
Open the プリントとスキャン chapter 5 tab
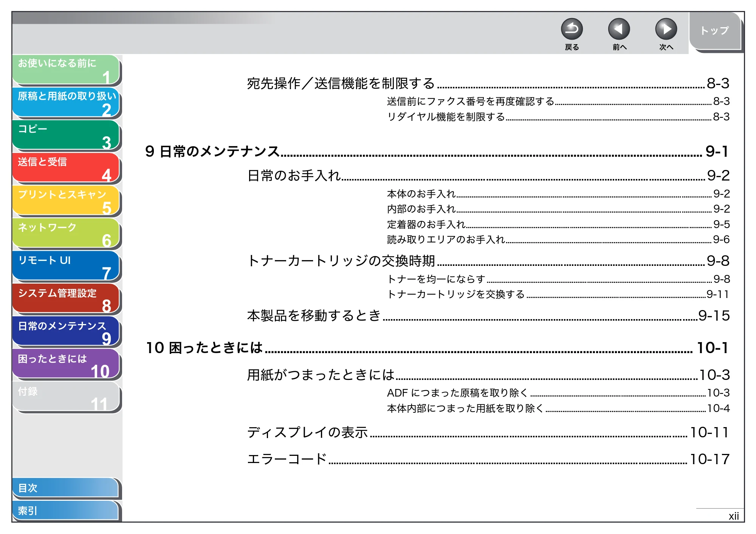[66, 201]
